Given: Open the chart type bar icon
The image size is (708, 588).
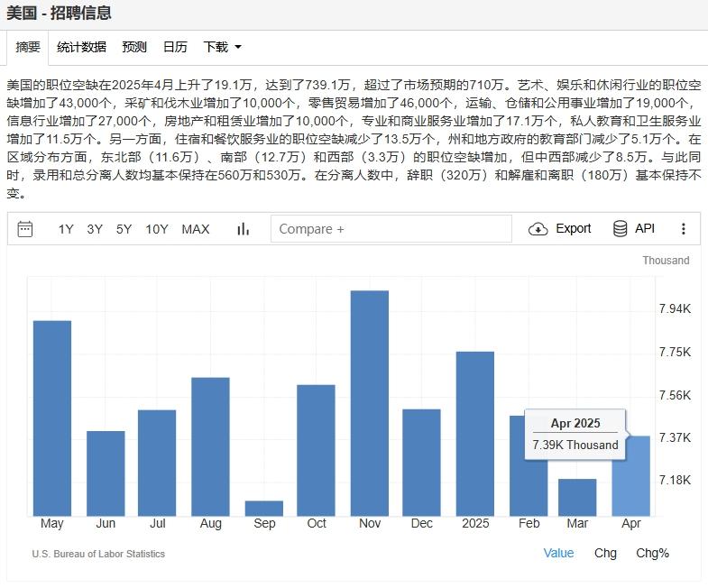Looking at the screenshot, I should (x=243, y=229).
